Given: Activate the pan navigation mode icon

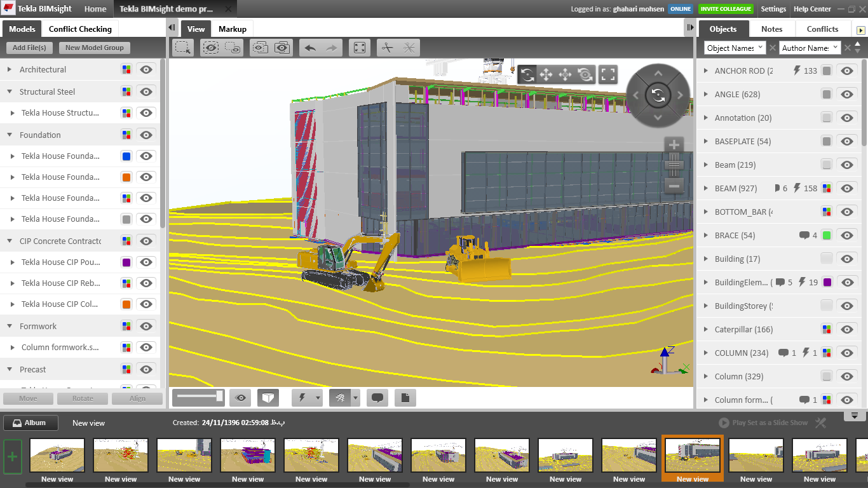Looking at the screenshot, I should click(x=546, y=74).
